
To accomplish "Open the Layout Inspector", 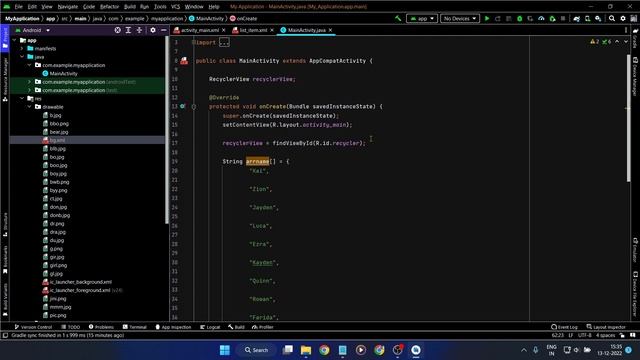I will click(x=606, y=327).
